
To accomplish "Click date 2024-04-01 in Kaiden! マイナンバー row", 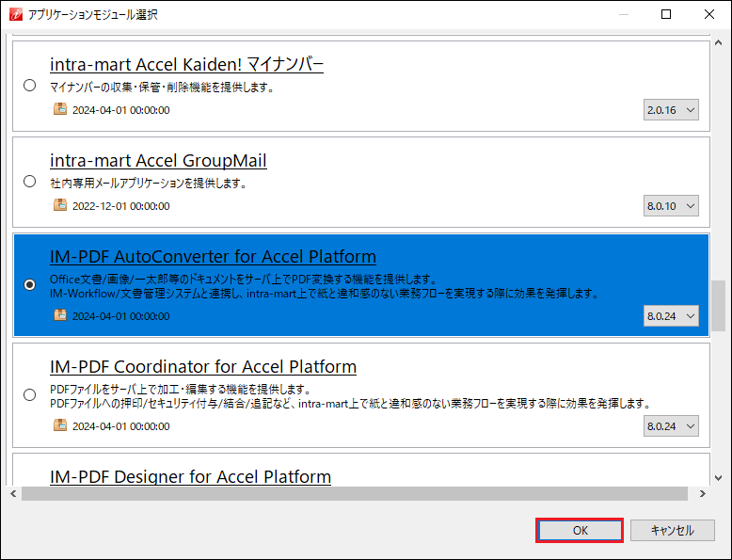I will click(121, 110).
